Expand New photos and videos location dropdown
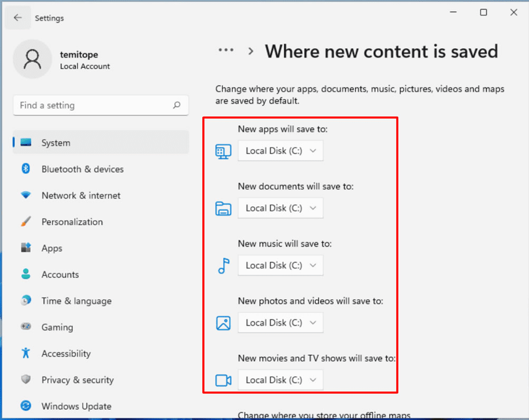The image size is (529, 420). [281, 323]
